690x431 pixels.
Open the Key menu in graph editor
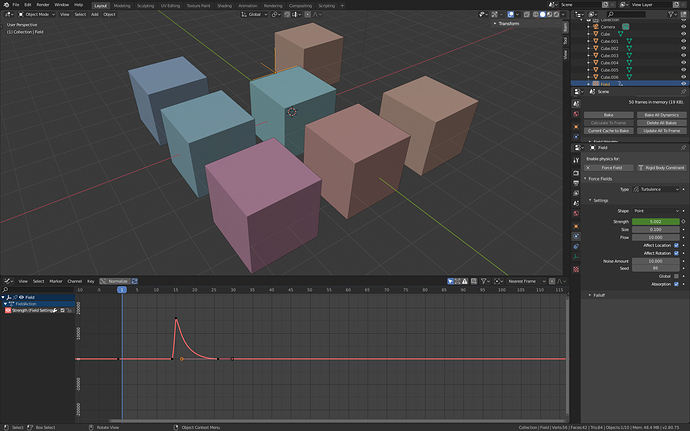(x=91, y=281)
